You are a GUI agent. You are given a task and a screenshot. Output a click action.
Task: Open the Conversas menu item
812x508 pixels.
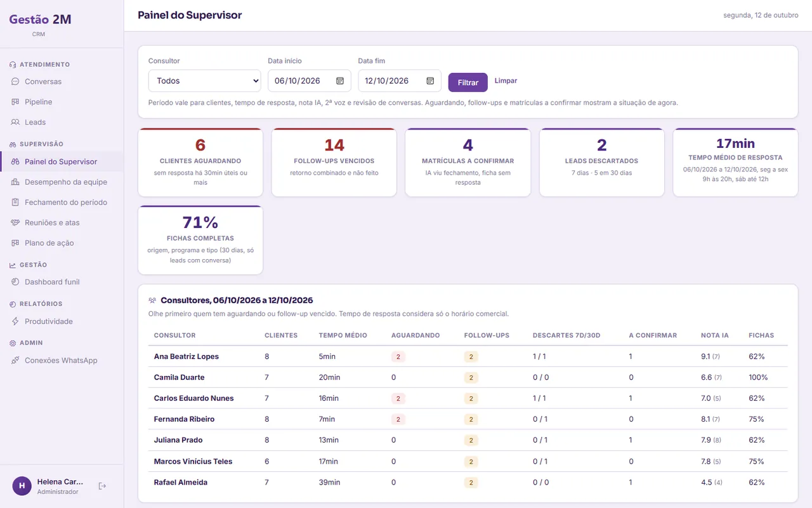tap(62, 81)
